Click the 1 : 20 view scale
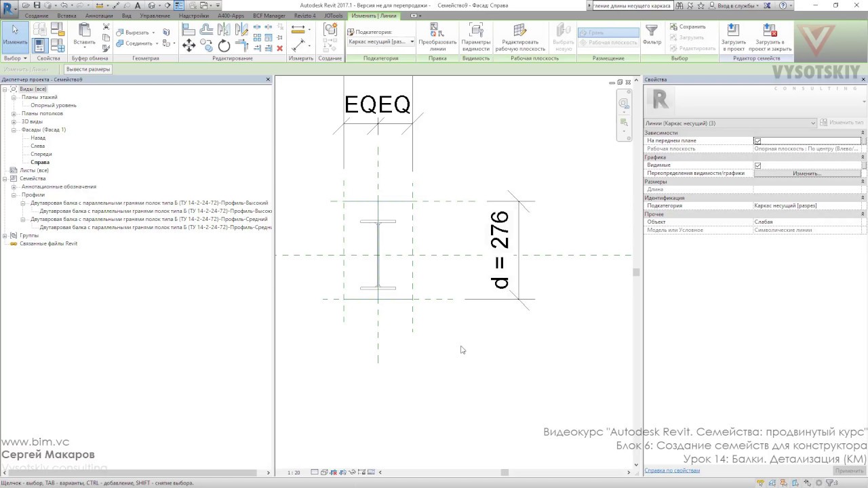 [x=294, y=472]
